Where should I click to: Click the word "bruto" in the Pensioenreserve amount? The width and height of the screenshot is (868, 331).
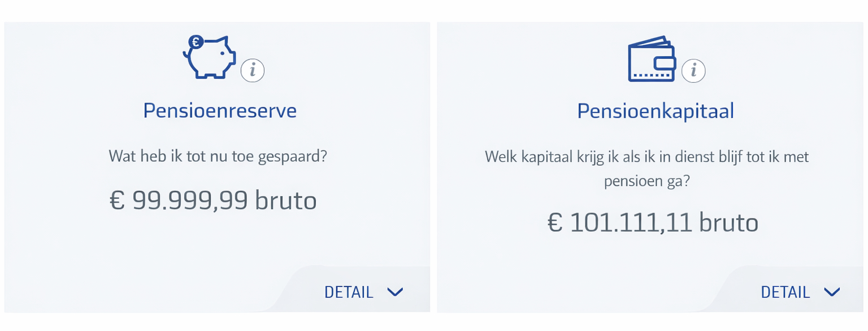pos(286,200)
